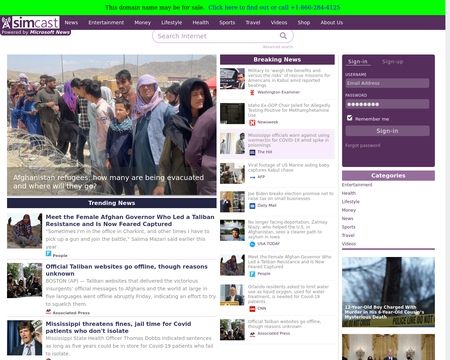Select Sports in Categories list
450x360 pixels.
pos(349,227)
